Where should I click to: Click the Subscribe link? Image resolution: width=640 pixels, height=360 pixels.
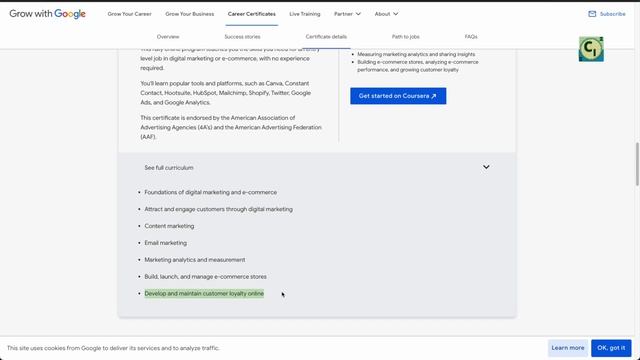pyautogui.click(x=612, y=14)
